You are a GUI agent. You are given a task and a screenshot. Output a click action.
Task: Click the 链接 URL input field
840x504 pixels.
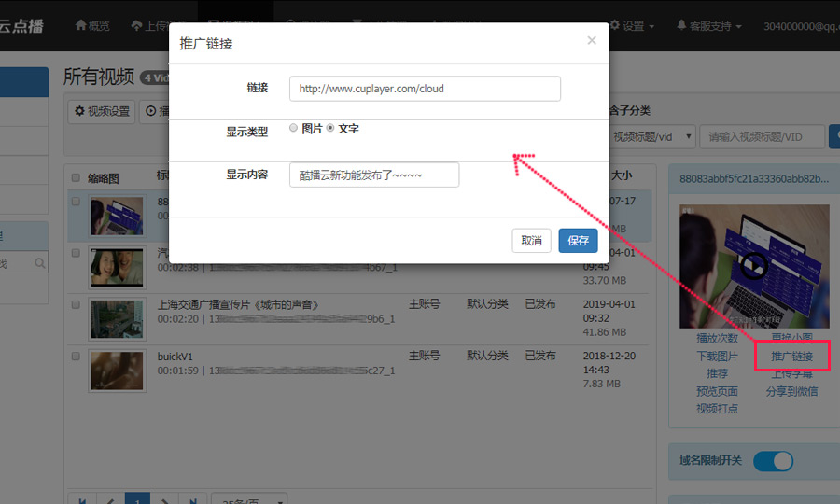425,89
